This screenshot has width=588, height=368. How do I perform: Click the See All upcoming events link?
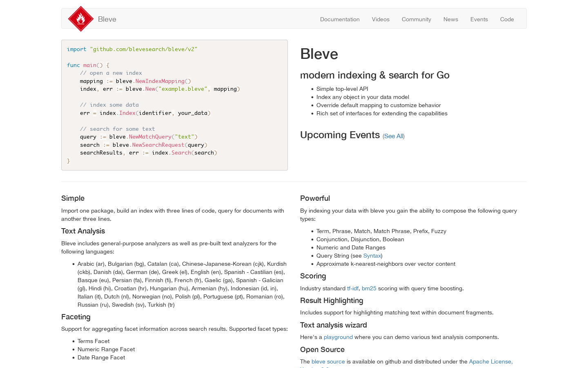(394, 136)
